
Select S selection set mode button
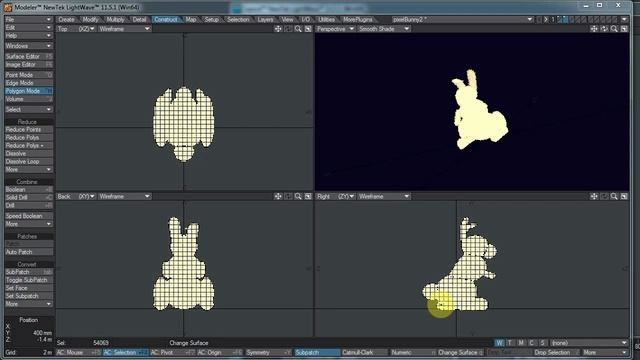542,343
